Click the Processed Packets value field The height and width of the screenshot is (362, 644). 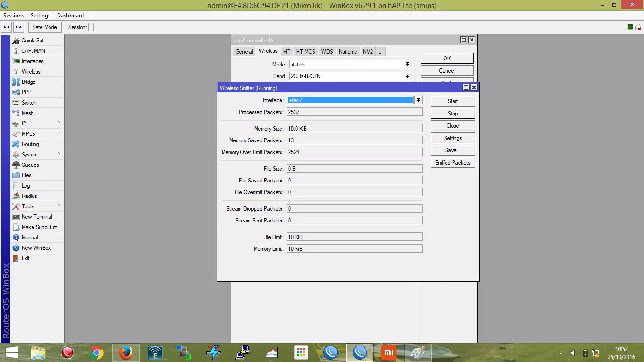[x=355, y=112]
